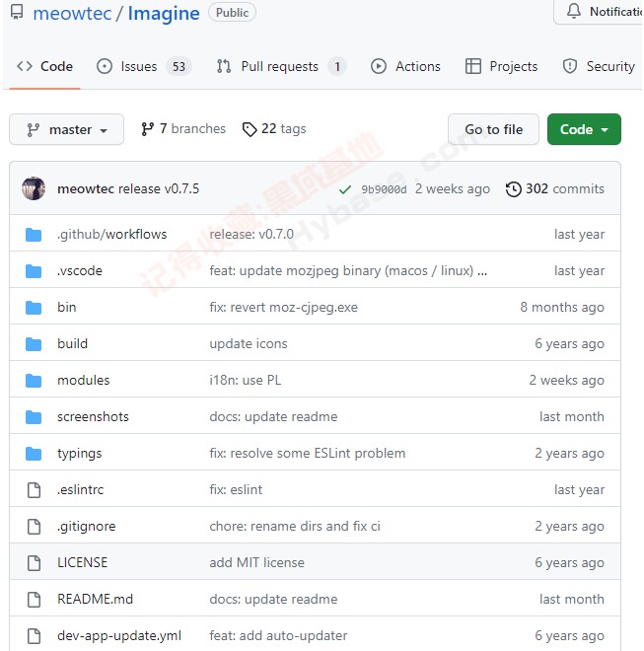Open the Issues tab

[144, 66]
